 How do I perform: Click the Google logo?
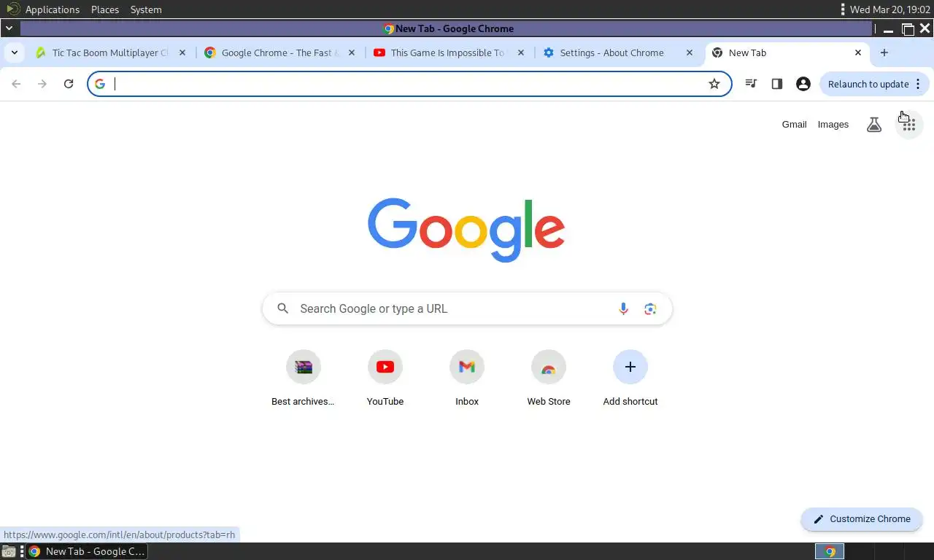[x=466, y=230]
